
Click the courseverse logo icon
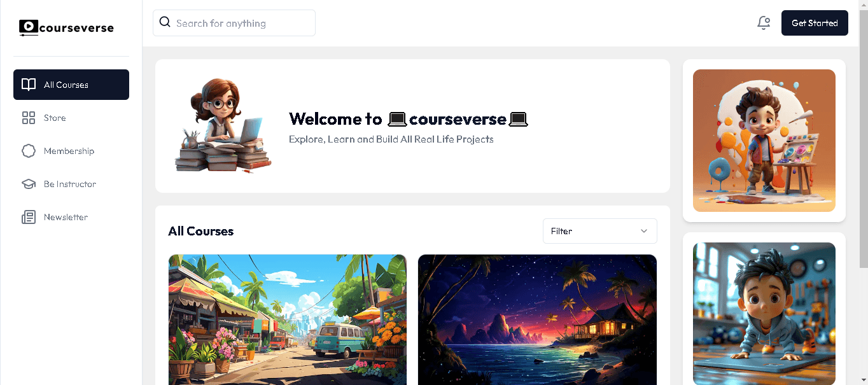coord(29,27)
